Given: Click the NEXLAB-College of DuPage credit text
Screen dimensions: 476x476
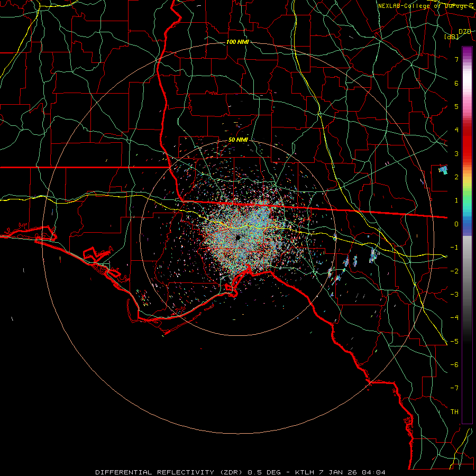Looking at the screenshot, I should 425,6.
